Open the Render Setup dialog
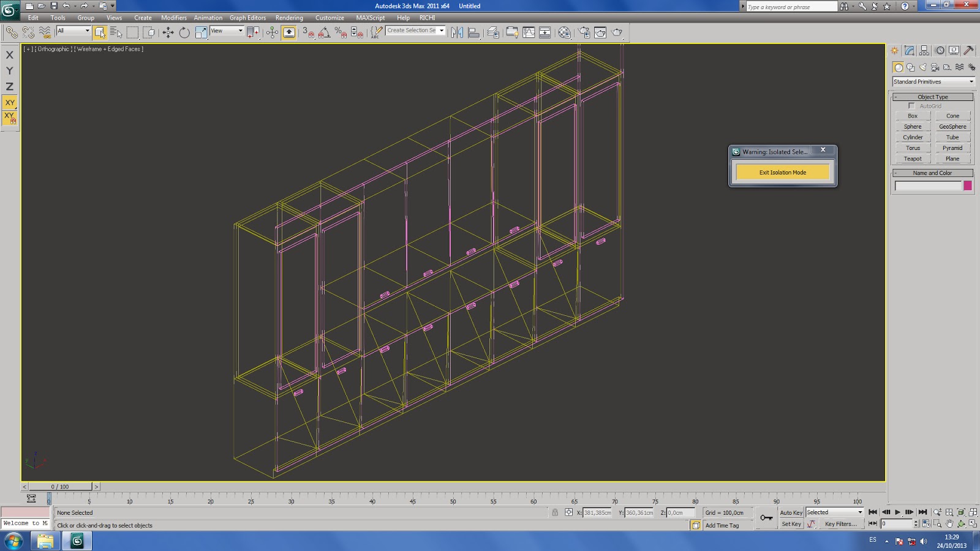This screenshot has height=551, width=980. coord(584,32)
